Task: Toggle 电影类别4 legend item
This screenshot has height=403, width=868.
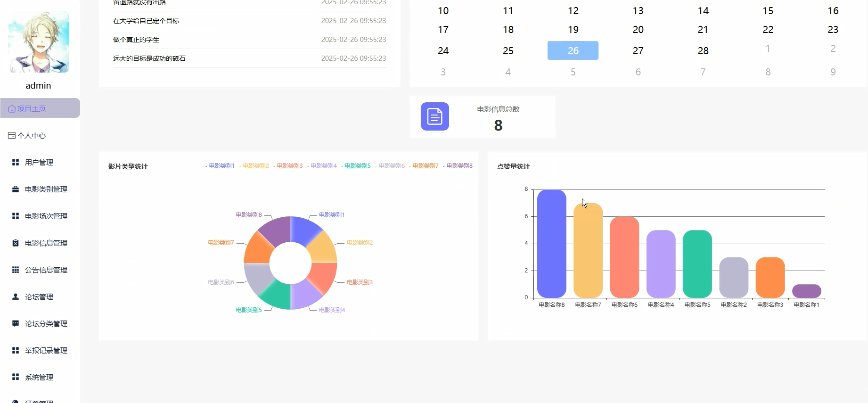Action: point(322,166)
